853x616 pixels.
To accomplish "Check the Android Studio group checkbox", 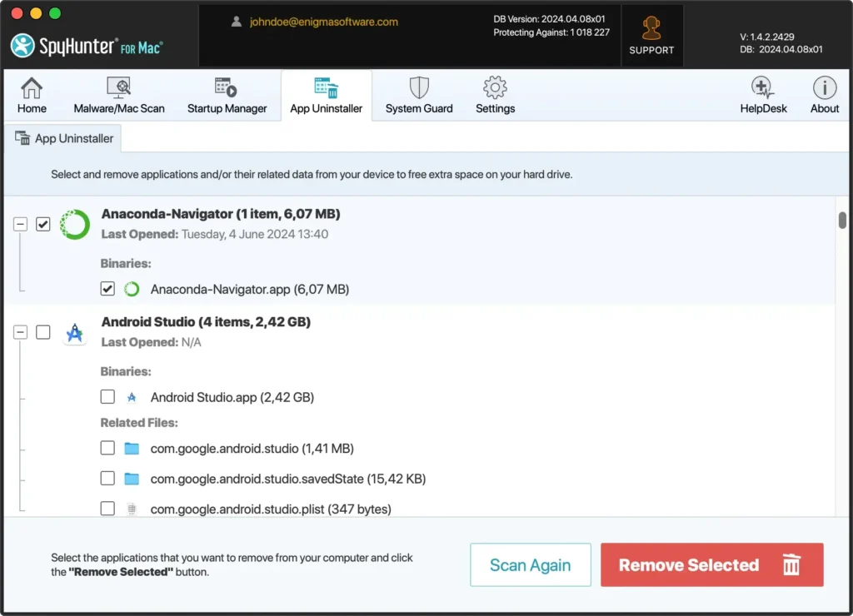I will coord(43,332).
